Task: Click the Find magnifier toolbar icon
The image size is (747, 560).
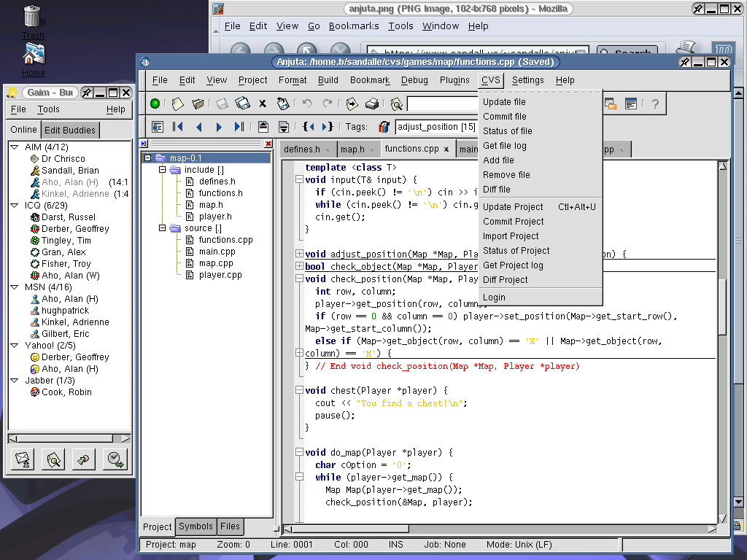Action: (396, 104)
